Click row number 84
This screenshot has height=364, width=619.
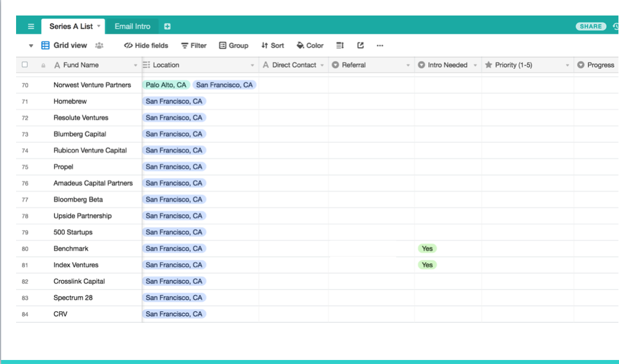tap(25, 315)
